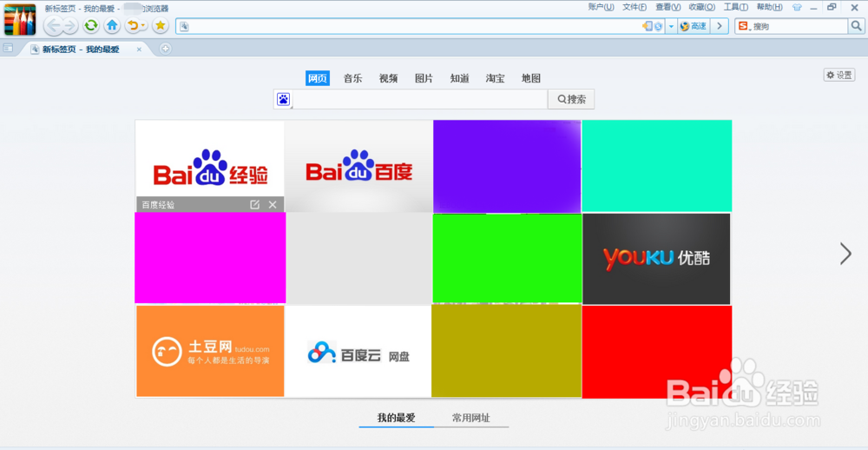The image size is (868, 450).
Task: Open the 查看(V) menu
Action: pyautogui.click(x=668, y=7)
